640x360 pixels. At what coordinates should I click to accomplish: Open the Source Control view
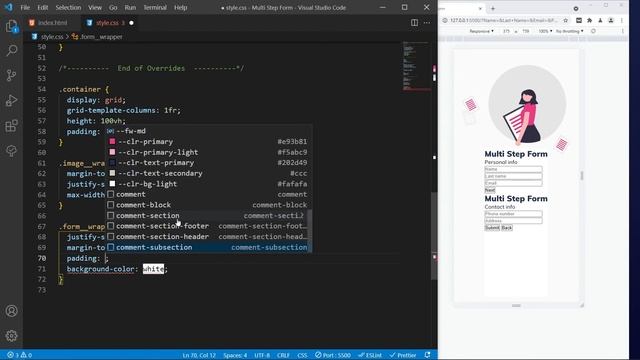click(x=11, y=76)
